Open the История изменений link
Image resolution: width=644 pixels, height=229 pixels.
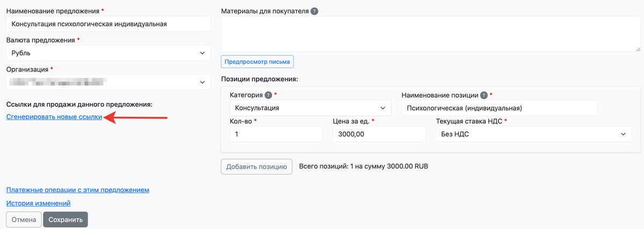(x=38, y=203)
